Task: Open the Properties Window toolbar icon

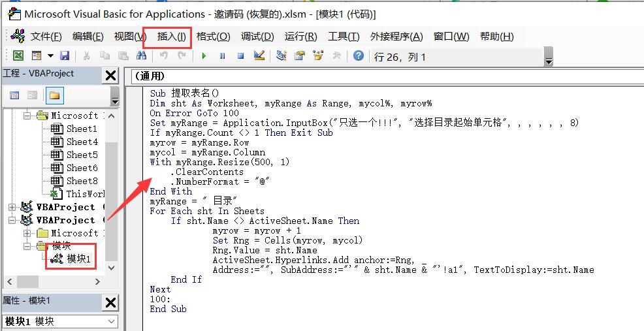Action: click(x=300, y=55)
